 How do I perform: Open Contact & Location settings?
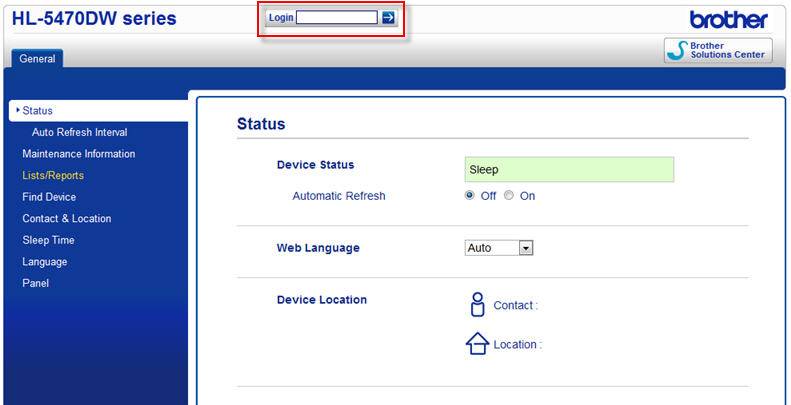tap(67, 219)
